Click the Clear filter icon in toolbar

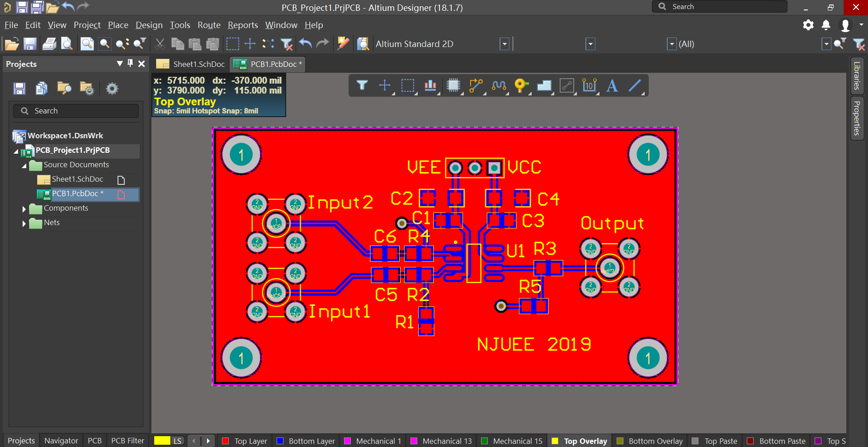coord(287,44)
